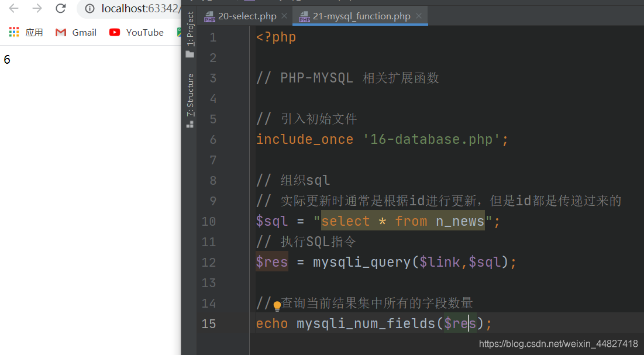Click the Project folder icon in sidebar

pos(190,54)
